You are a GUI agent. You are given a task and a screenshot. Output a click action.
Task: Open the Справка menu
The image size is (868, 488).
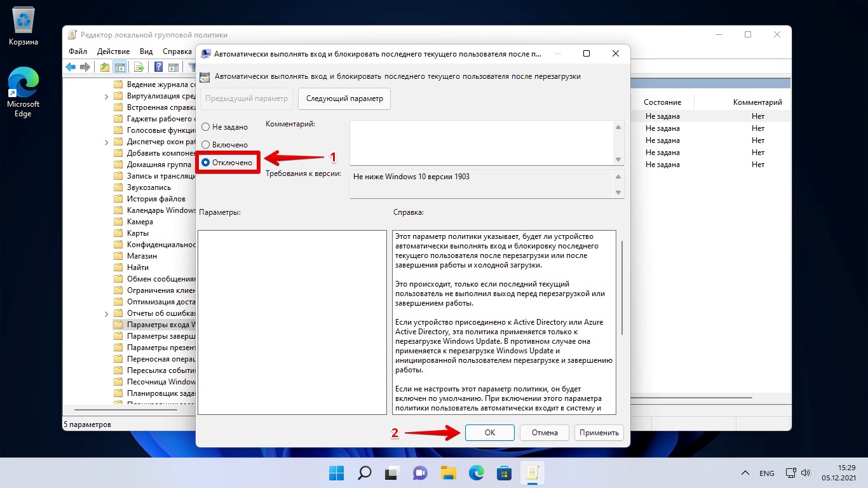pos(177,51)
